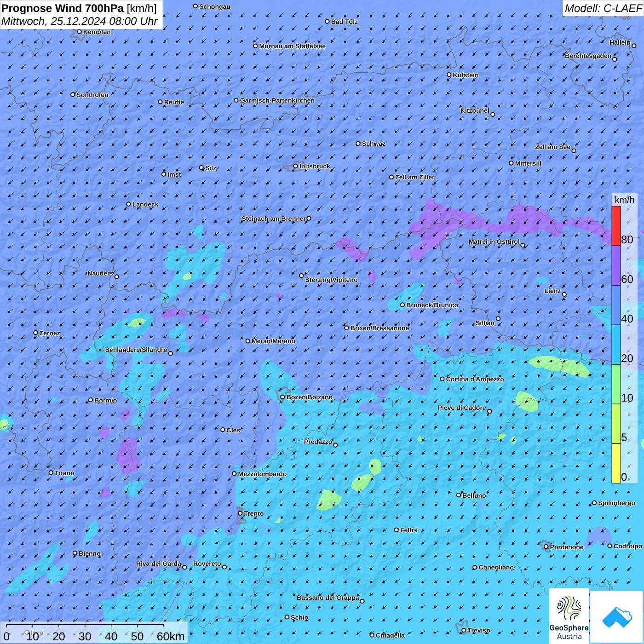Click the Meran/Merano label
644x644 pixels.
(x=273, y=341)
